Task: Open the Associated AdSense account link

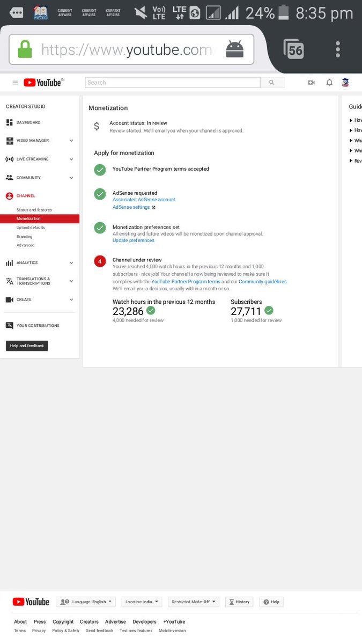Action: pyautogui.click(x=144, y=200)
